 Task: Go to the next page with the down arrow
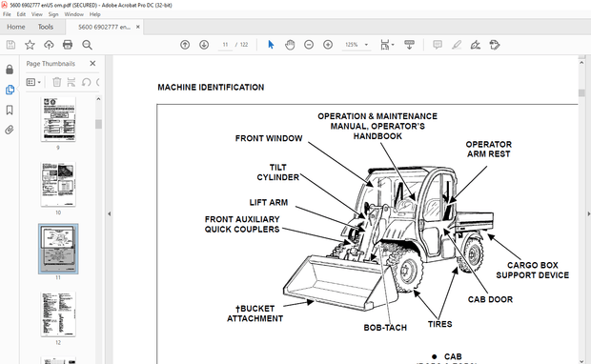pyautogui.click(x=204, y=45)
